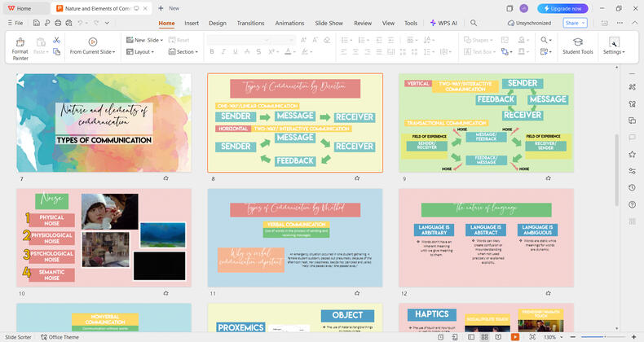Click the user avatar icon
This screenshot has width=644, height=342.
coord(523,8)
